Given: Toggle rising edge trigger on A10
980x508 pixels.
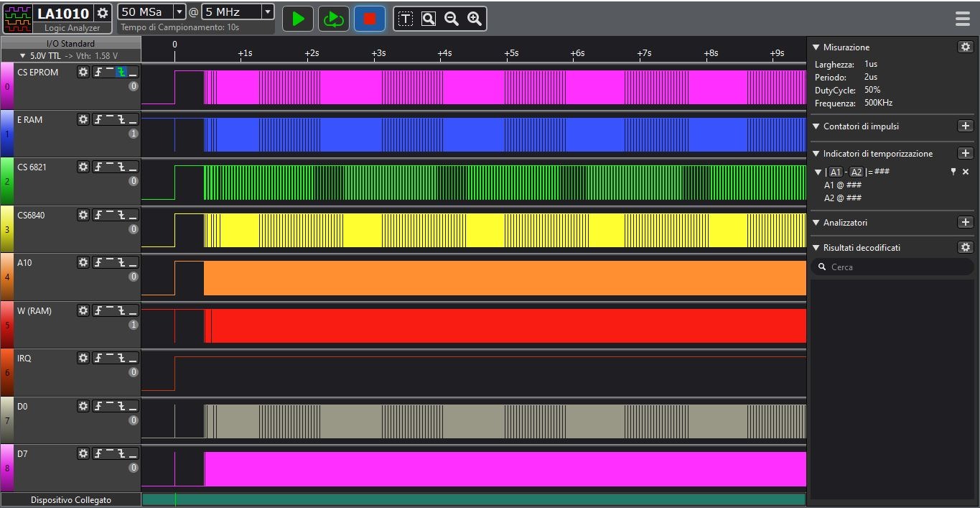Looking at the screenshot, I should point(98,262).
